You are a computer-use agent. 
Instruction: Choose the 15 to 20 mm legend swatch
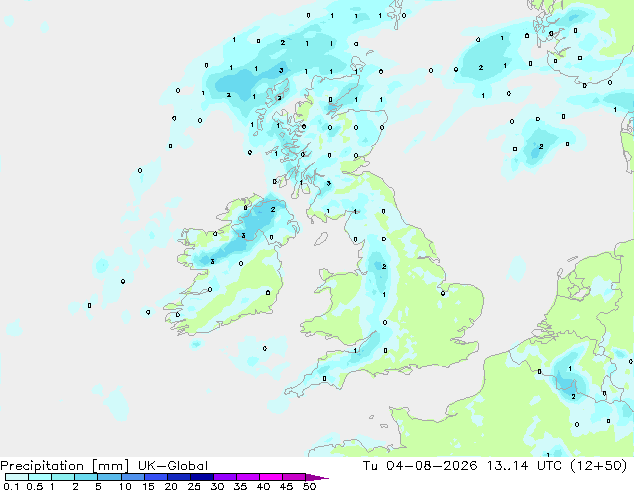tap(156, 477)
